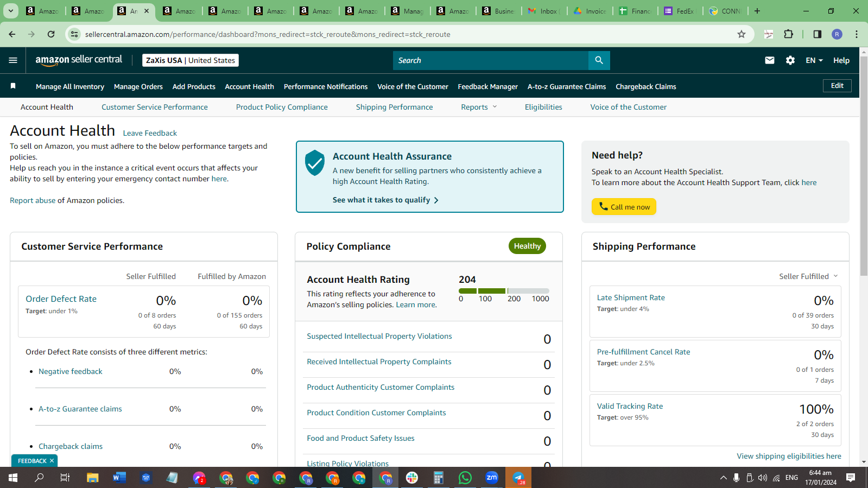The image size is (868, 488).
Task: Open Calculator from the taskbar
Action: tap(439, 478)
